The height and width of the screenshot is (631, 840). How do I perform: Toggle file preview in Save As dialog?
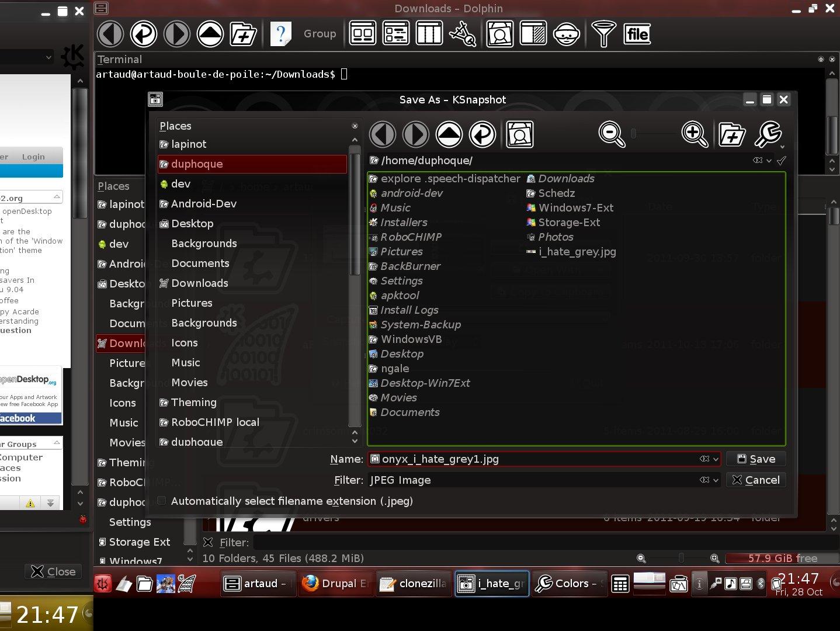click(x=520, y=134)
